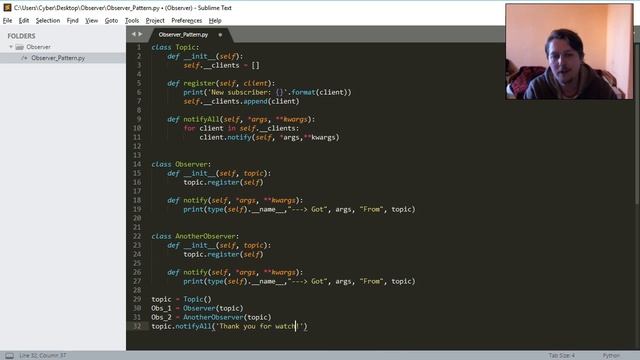The height and width of the screenshot is (360, 640).
Task: Click line number 32 in gutter
Action: click(137, 326)
